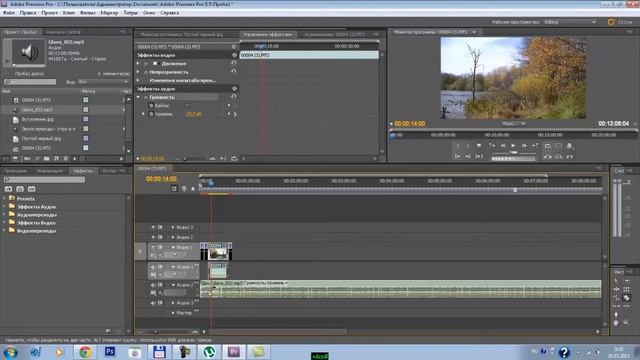The height and width of the screenshot is (360, 640).
Task: Expand the Видеопереходы folder
Action: (x=4, y=231)
